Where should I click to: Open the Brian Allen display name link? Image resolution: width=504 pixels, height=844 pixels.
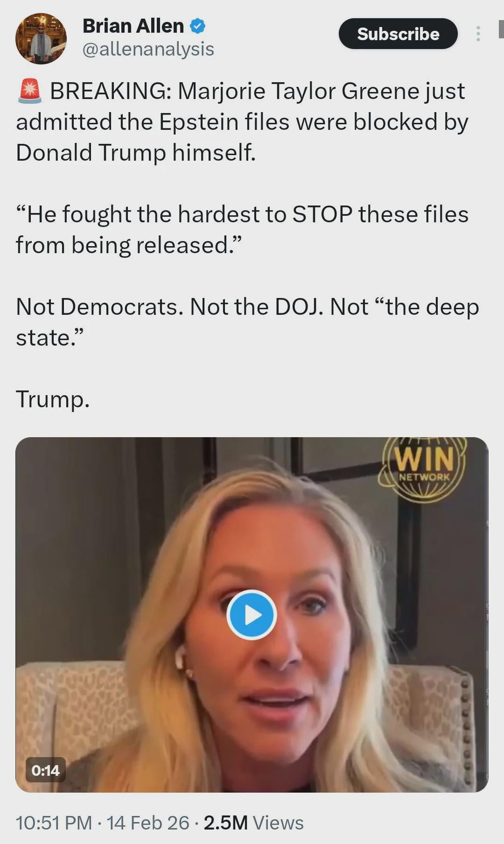point(133,26)
